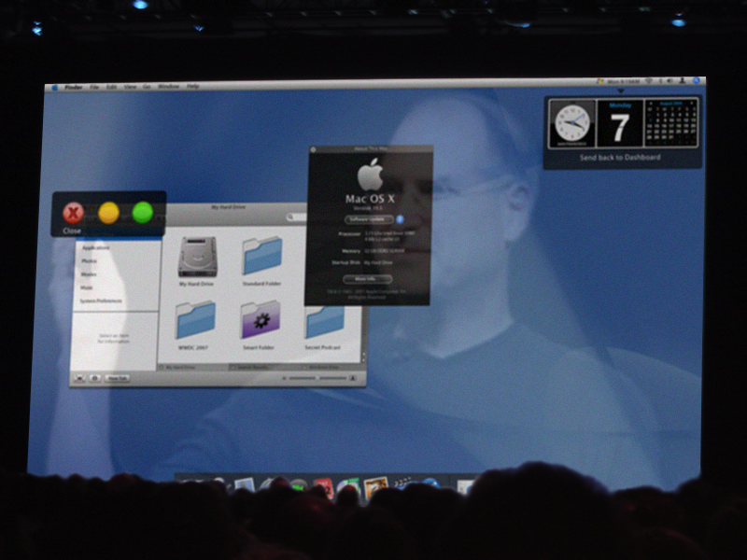Open the orange photo icon in the Dock
The width and height of the screenshot is (747, 560).
pyautogui.click(x=376, y=488)
